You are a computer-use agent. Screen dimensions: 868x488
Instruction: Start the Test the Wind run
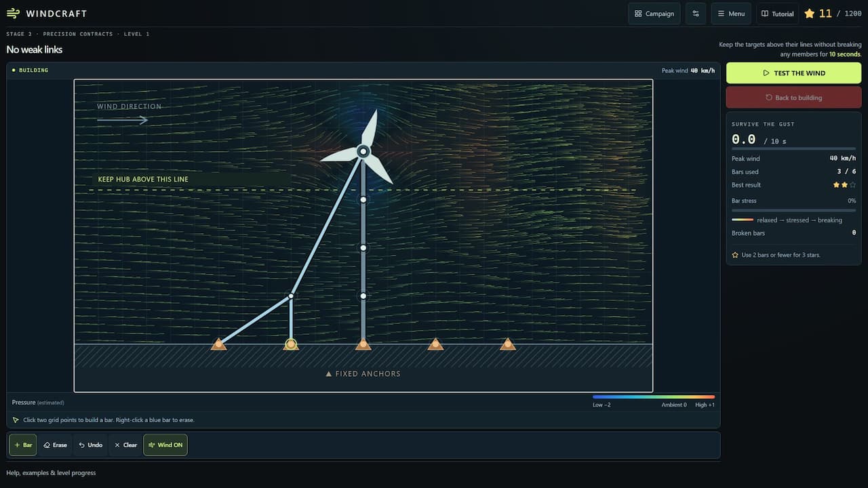point(793,73)
